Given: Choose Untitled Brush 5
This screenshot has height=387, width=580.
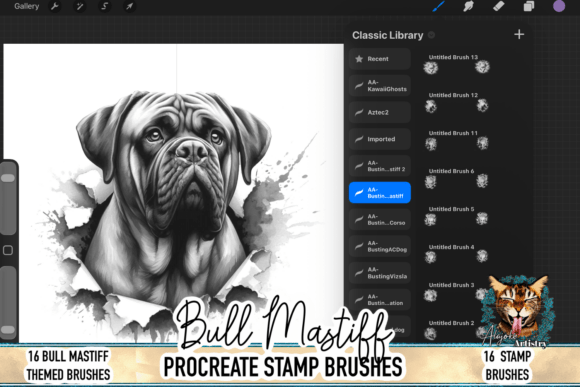Looking at the screenshot, I should pyautogui.click(x=457, y=216).
